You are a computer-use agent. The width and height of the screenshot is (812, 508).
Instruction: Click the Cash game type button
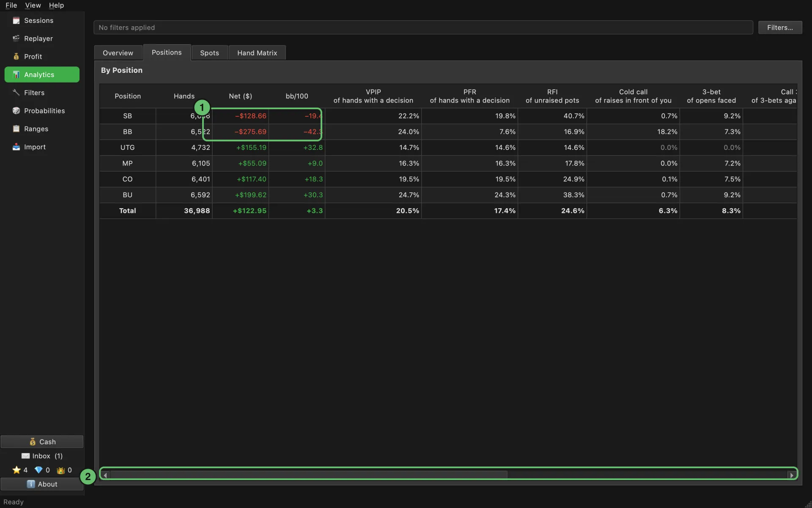coord(42,442)
